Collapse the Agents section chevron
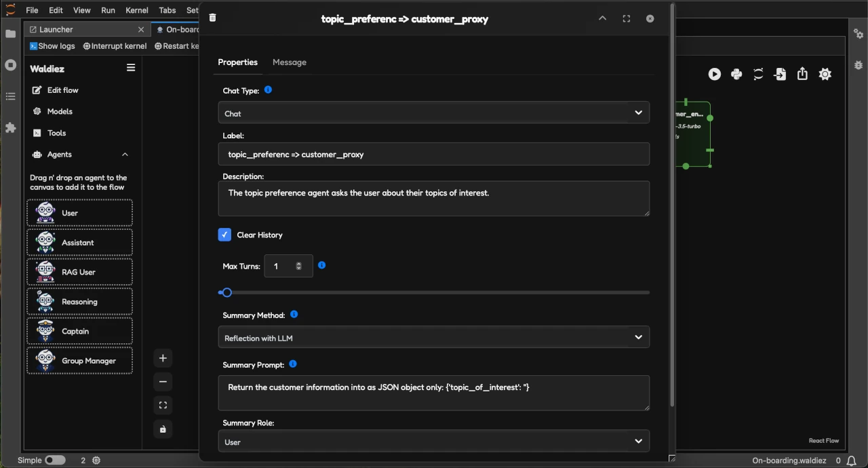The height and width of the screenshot is (468, 868). (x=125, y=155)
